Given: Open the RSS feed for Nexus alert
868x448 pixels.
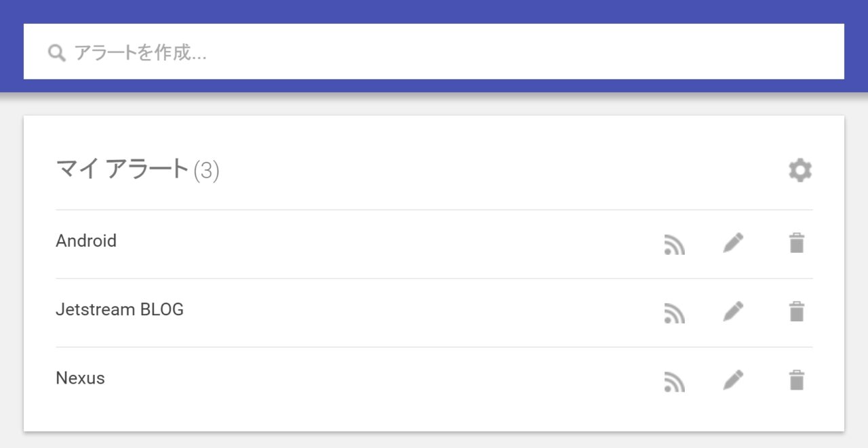Looking at the screenshot, I should [674, 382].
